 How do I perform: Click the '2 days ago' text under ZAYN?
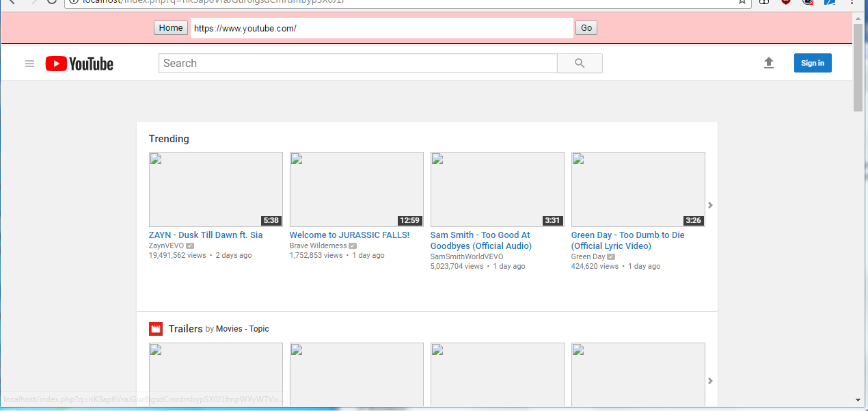[234, 255]
